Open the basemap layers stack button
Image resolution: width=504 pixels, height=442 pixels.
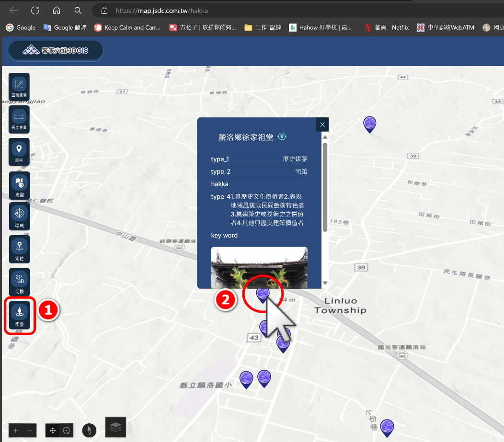tap(115, 427)
